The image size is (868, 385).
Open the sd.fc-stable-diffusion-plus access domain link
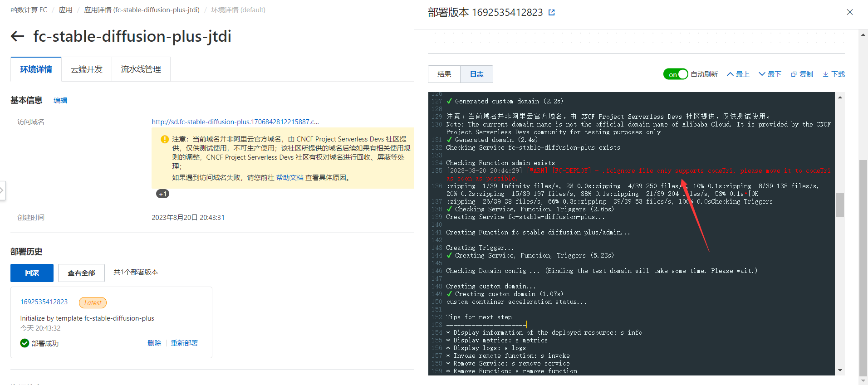(235, 122)
